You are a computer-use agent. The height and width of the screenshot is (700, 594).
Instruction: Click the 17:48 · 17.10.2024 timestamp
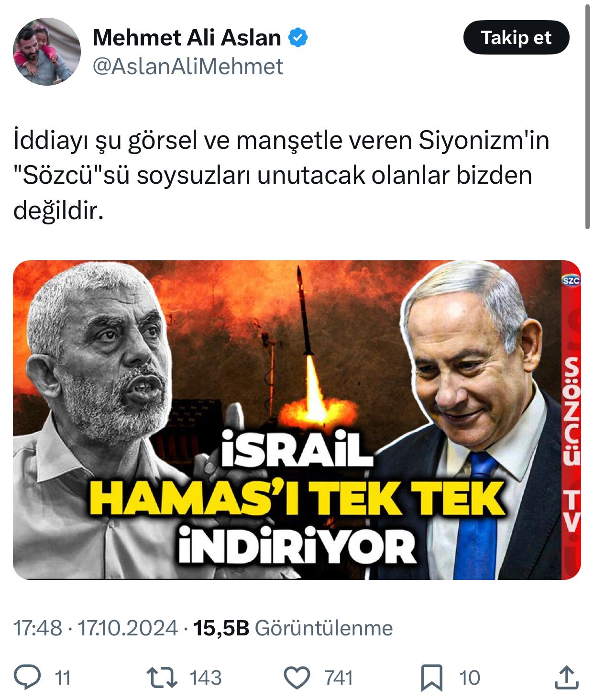pos(95,628)
